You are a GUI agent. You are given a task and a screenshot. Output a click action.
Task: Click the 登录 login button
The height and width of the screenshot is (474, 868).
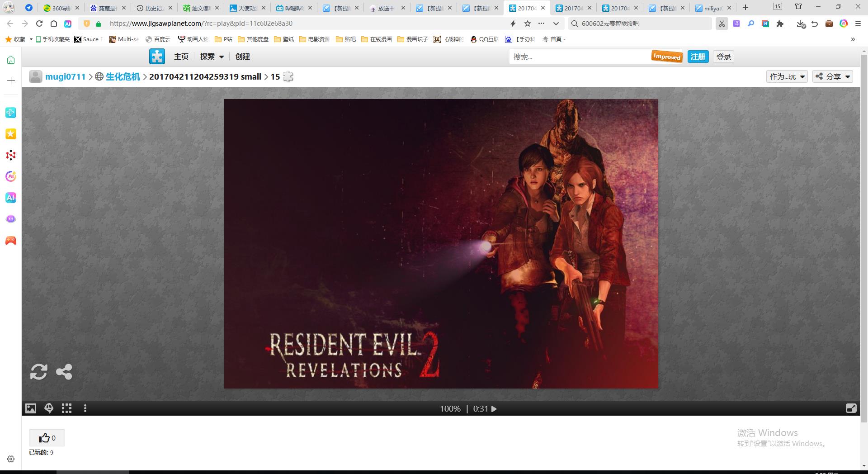(x=723, y=57)
